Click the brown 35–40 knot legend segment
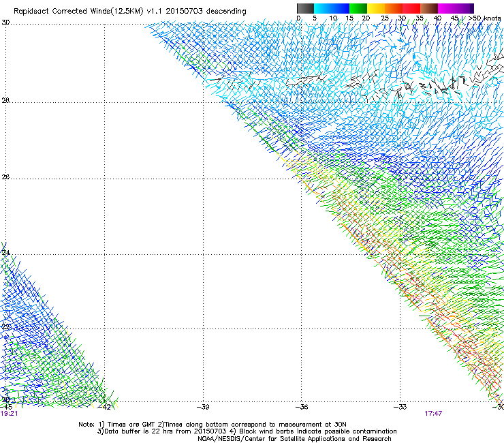Screen dimensions: 504x443 [x=429, y=8]
